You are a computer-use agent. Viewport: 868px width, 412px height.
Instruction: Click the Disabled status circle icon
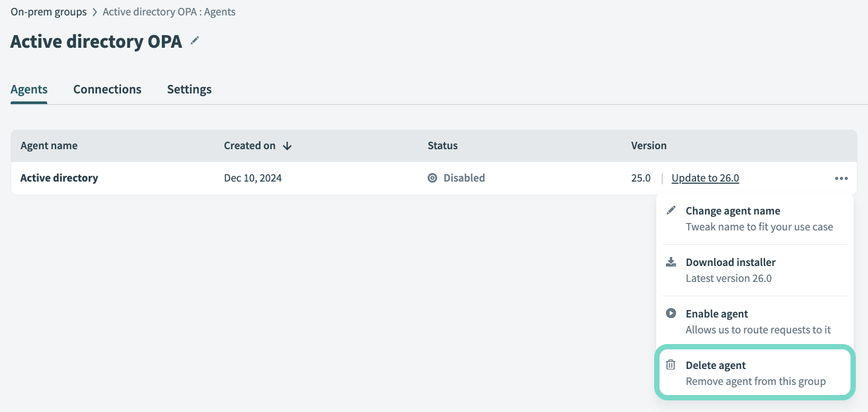[x=432, y=178]
